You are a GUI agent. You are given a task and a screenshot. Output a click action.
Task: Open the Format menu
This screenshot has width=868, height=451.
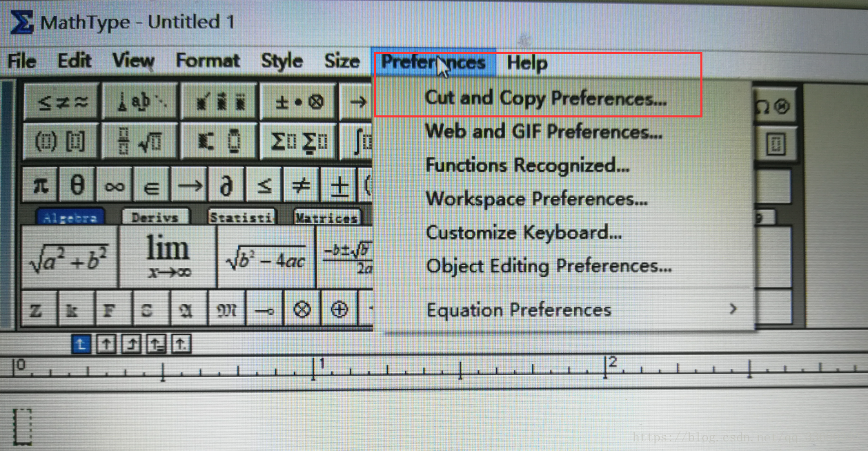click(207, 61)
